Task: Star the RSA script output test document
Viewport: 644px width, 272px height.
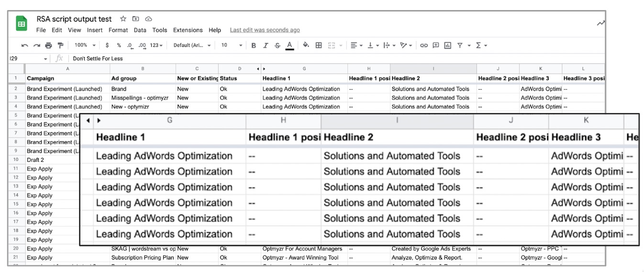Action: click(123, 19)
